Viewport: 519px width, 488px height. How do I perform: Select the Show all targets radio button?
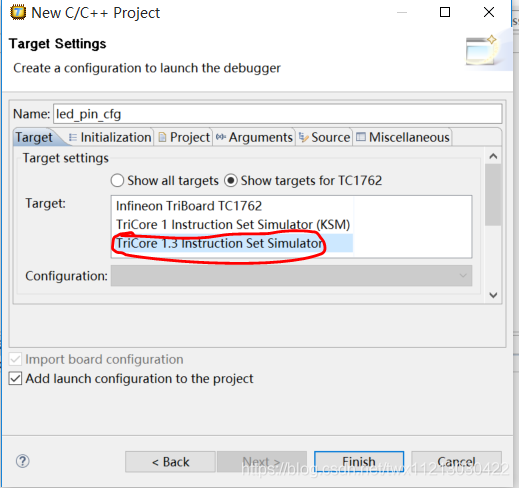[x=117, y=181]
